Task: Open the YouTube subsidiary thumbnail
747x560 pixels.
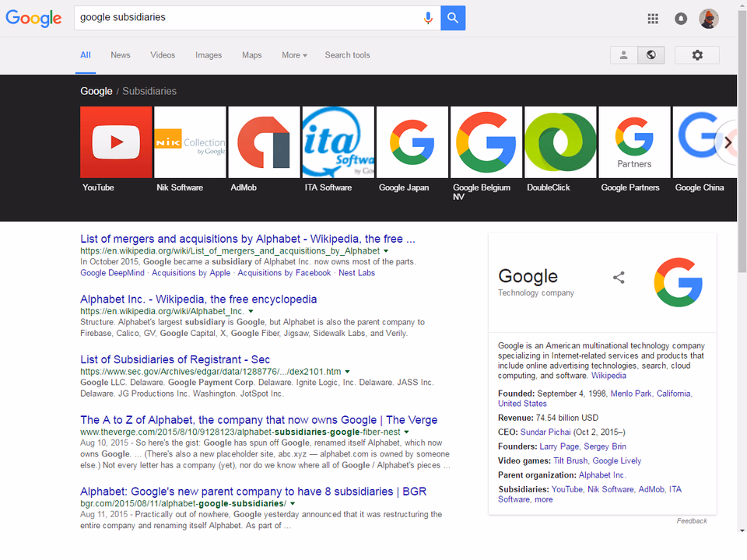Action: click(x=116, y=142)
